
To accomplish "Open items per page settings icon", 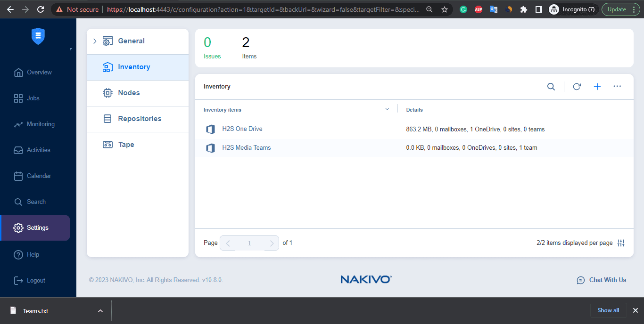I will [x=621, y=243].
